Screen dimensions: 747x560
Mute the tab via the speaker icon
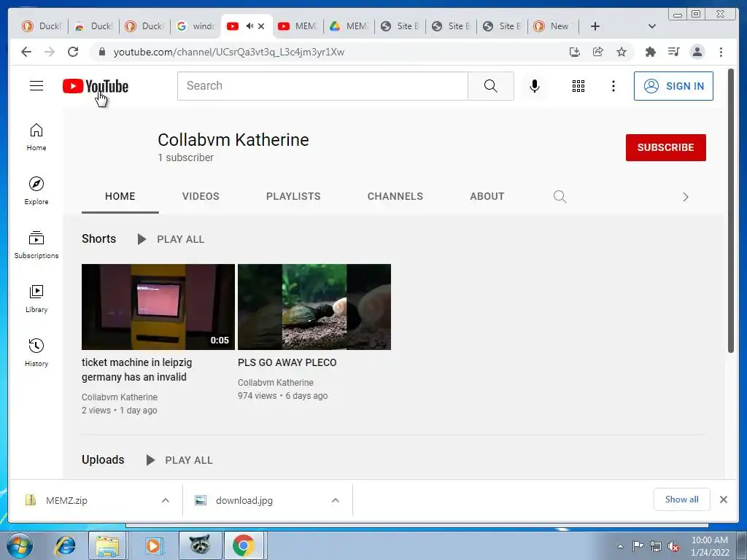point(249,26)
